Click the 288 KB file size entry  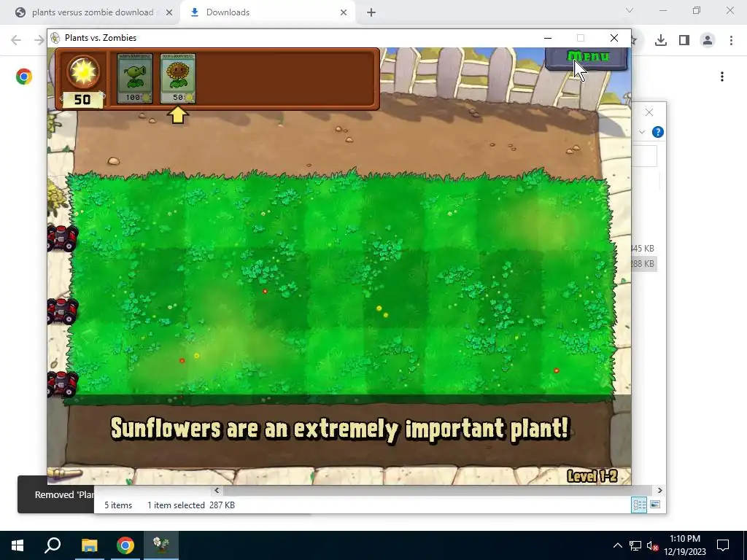tap(643, 264)
